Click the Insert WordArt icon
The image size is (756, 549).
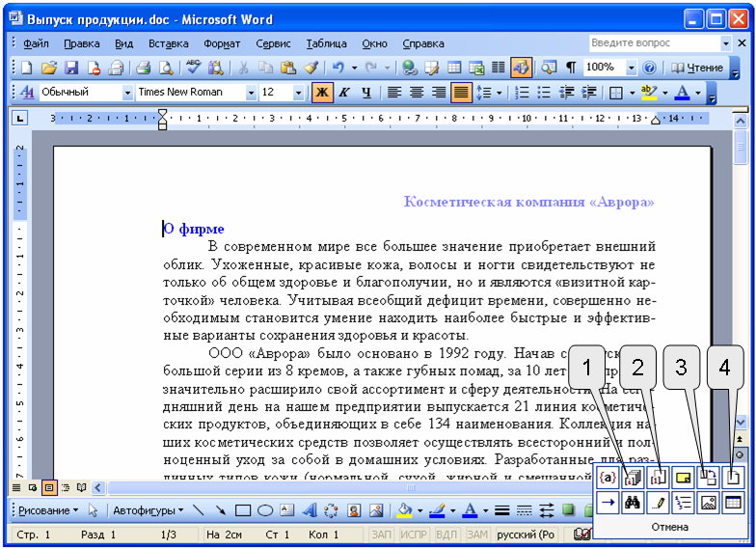310,510
